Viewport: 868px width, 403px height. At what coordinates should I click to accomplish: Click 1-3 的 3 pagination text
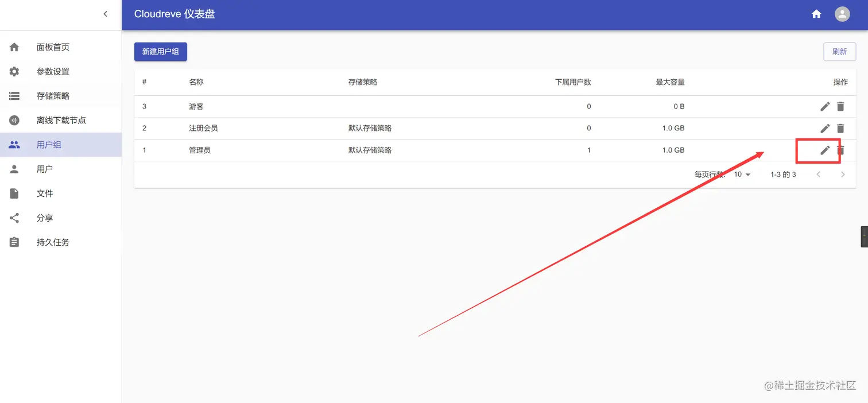783,175
